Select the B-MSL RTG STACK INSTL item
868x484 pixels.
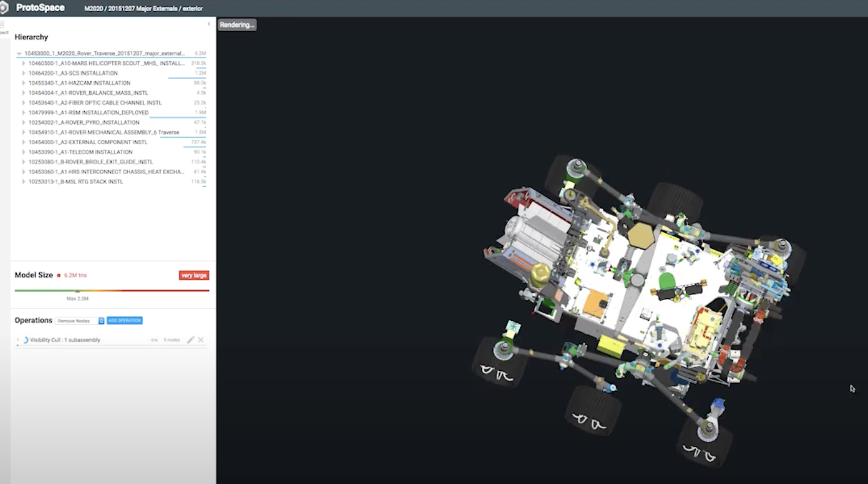pyautogui.click(x=76, y=182)
